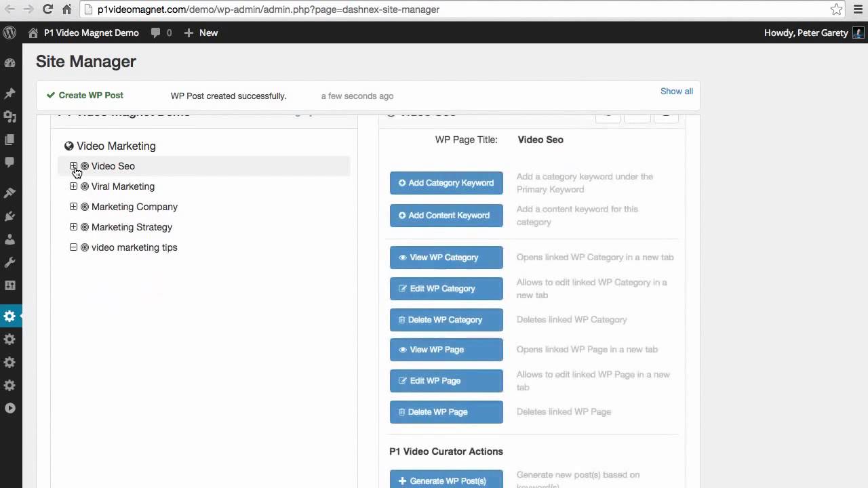
Task: Click Edit WP Page button
Action: click(446, 381)
